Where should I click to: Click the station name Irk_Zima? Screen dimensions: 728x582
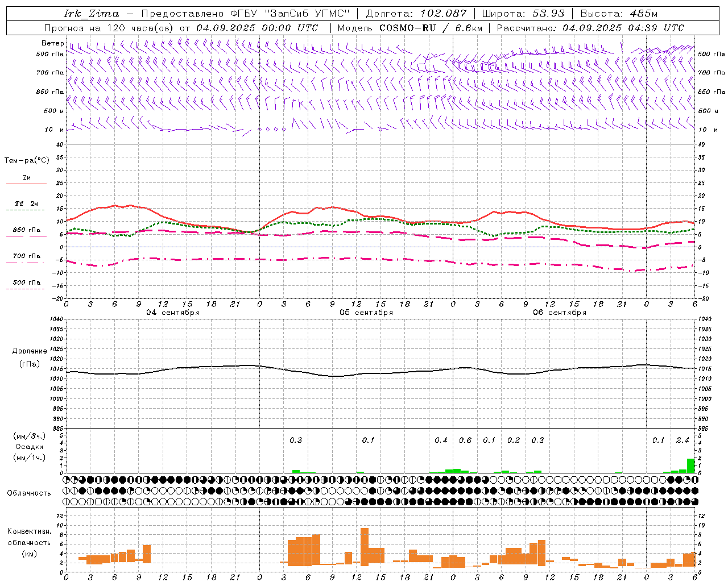(92, 14)
